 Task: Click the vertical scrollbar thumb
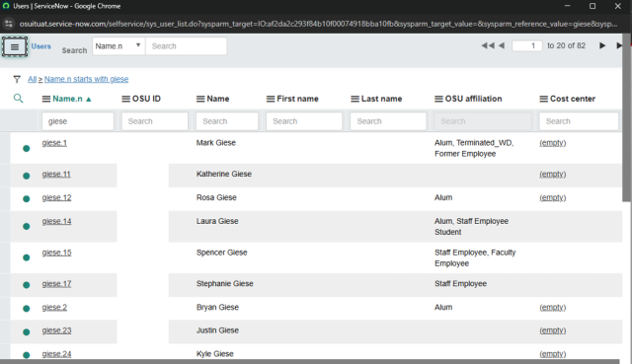(x=627, y=117)
